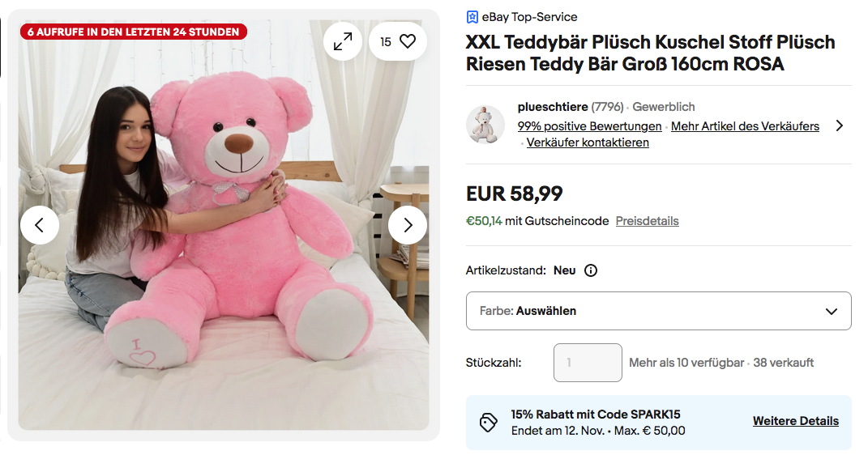
Task: View 99% positive Bewertungen feedback
Action: tap(589, 126)
